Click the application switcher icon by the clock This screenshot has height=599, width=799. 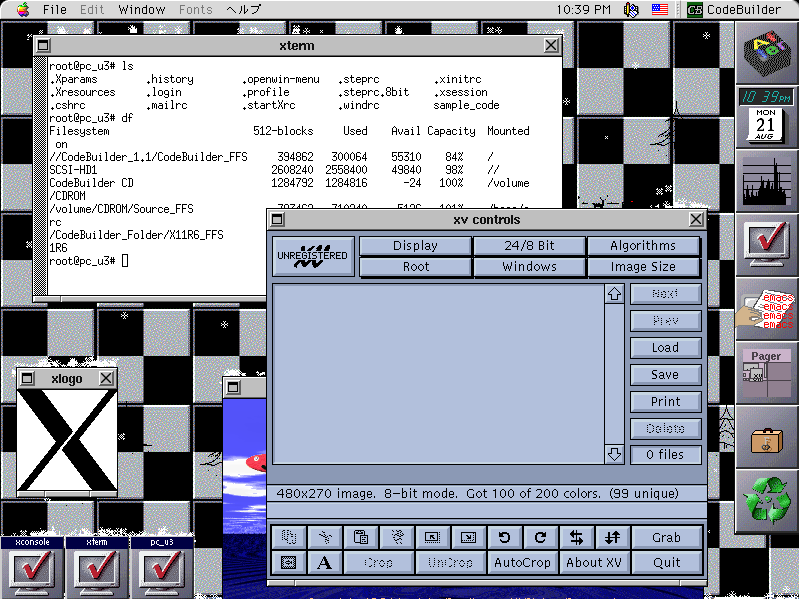point(632,10)
